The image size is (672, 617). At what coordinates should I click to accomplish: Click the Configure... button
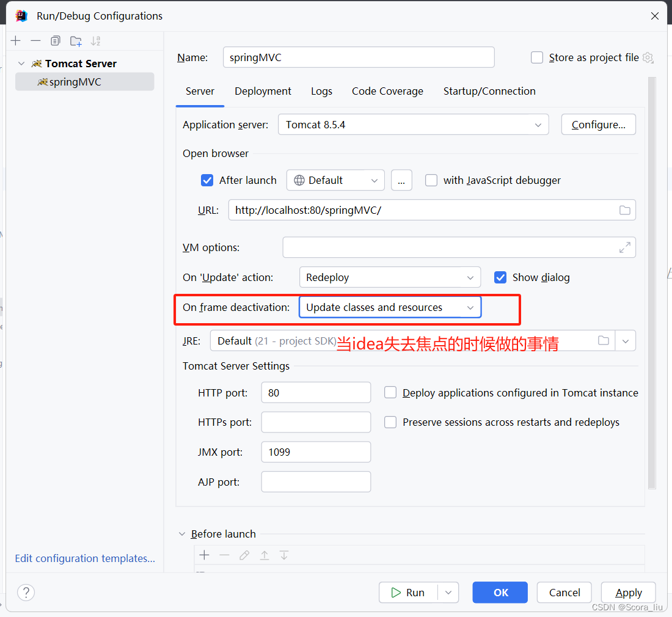598,125
